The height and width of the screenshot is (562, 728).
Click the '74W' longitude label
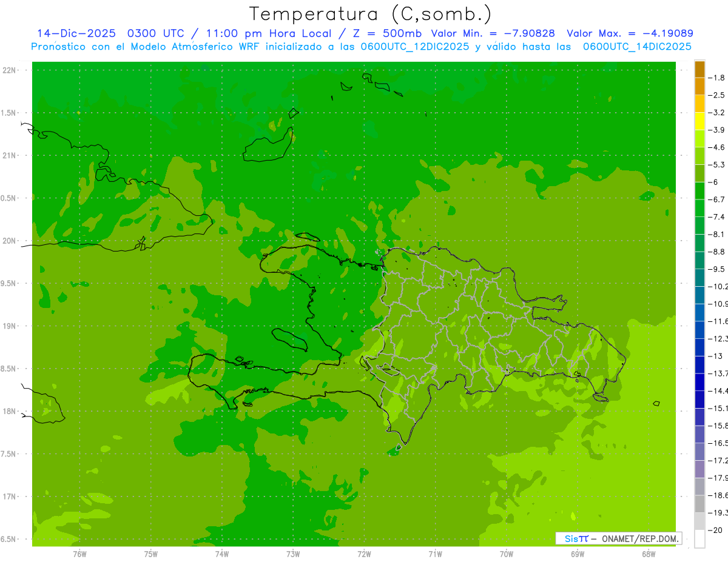(x=221, y=554)
